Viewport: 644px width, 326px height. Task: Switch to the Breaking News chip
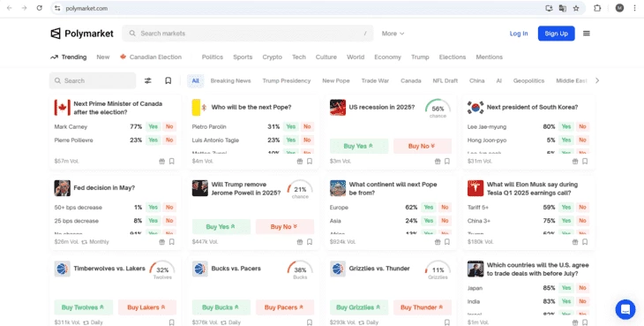pos(230,80)
